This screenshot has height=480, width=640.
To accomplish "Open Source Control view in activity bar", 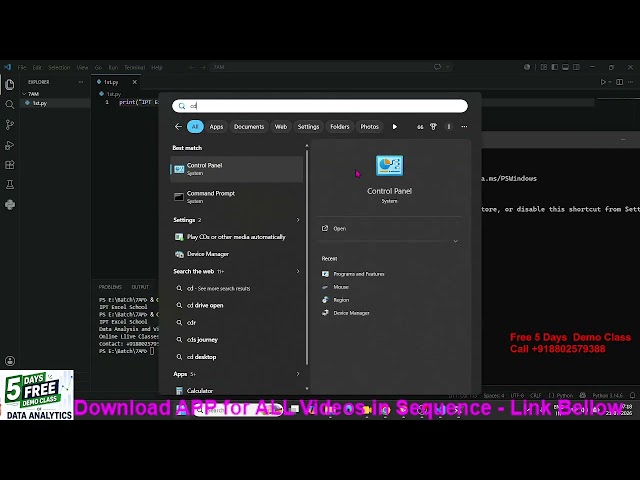I will [x=10, y=125].
